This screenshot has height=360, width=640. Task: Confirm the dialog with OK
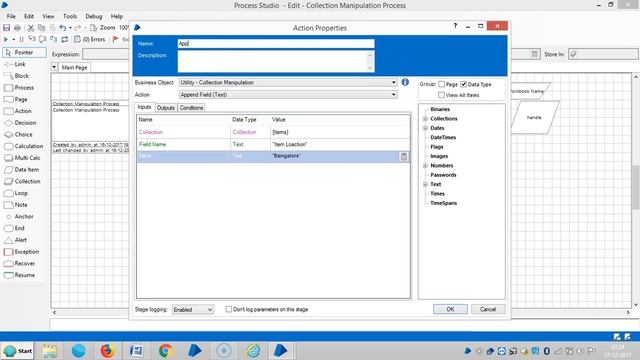pos(450,309)
